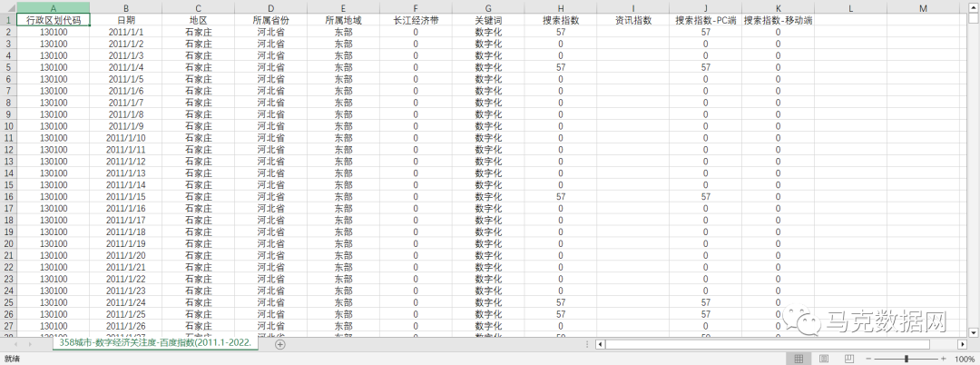
Task: Select column F header
Action: pyautogui.click(x=416, y=8)
